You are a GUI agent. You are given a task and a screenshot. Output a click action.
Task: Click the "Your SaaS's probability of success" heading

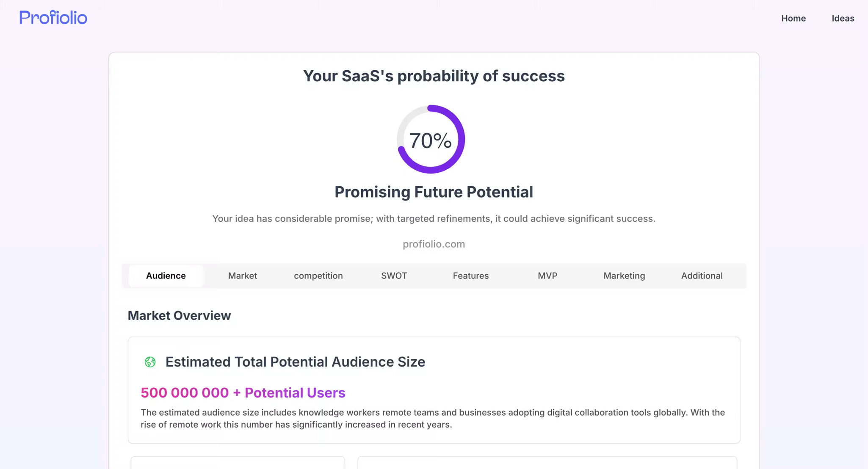pos(434,76)
